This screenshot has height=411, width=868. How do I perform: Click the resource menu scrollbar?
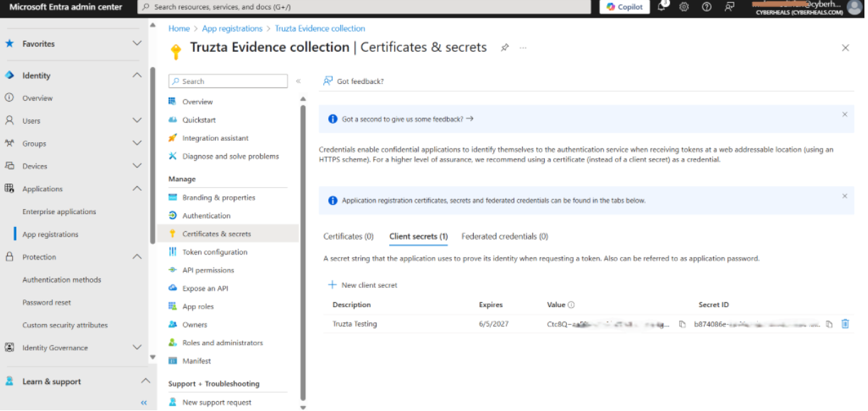(x=303, y=252)
